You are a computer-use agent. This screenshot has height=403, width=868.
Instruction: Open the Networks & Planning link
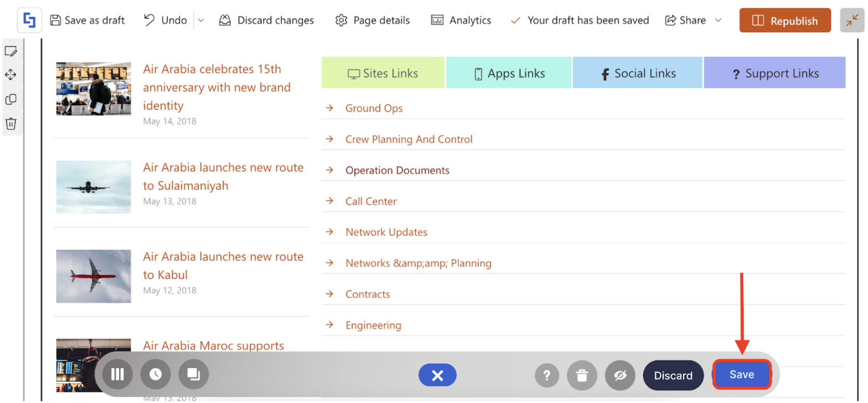[x=419, y=263]
